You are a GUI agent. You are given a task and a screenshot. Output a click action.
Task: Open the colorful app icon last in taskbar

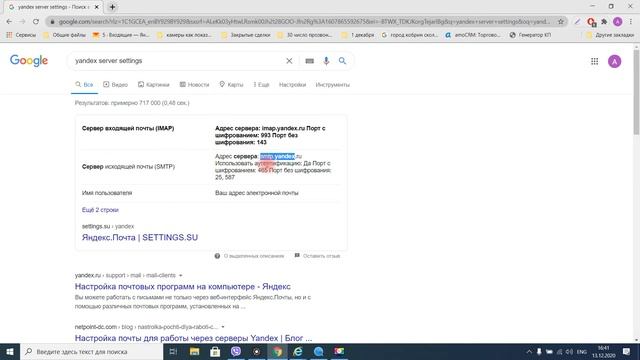[339, 351]
